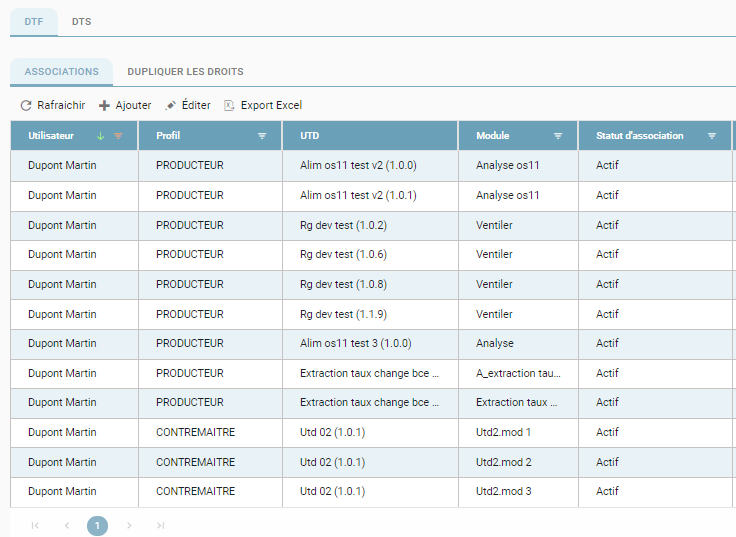Select the Alim os11 test v2 (1.0.0) cell
The width and height of the screenshot is (736, 537).
point(370,166)
